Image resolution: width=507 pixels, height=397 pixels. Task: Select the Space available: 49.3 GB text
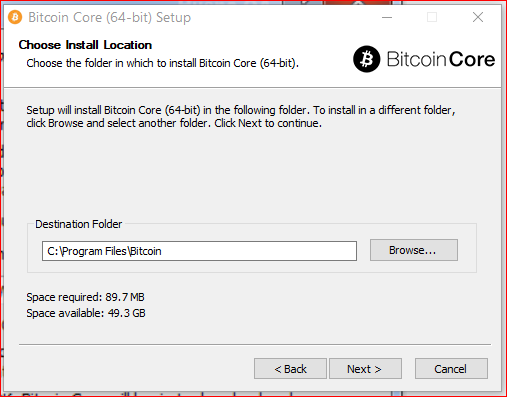[86, 313]
